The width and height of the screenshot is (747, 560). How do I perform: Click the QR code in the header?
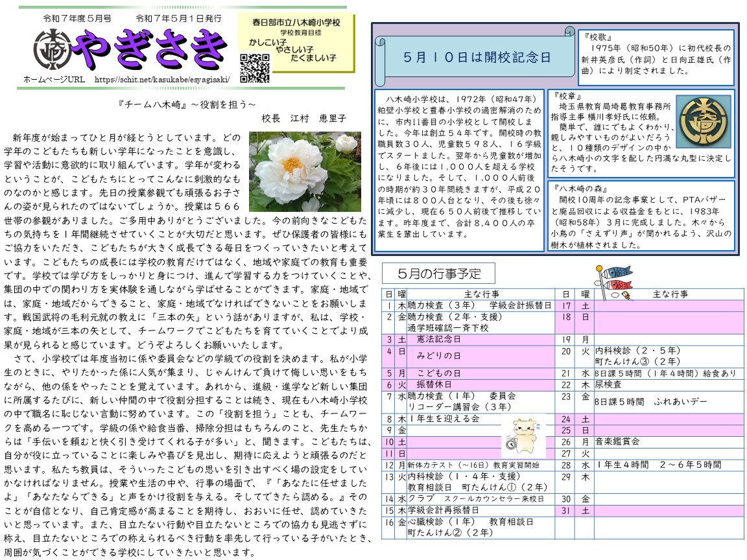[x=254, y=67]
